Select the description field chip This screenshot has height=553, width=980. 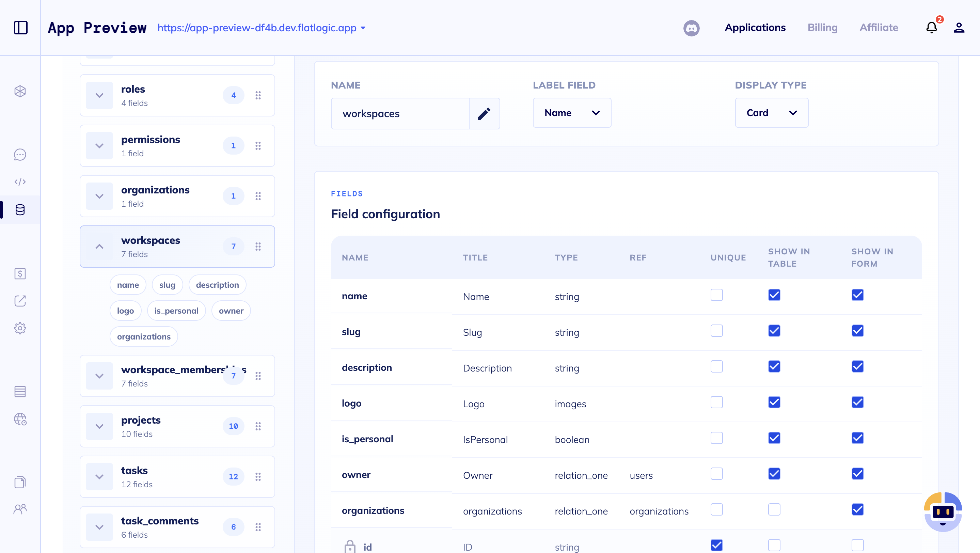[x=218, y=285]
